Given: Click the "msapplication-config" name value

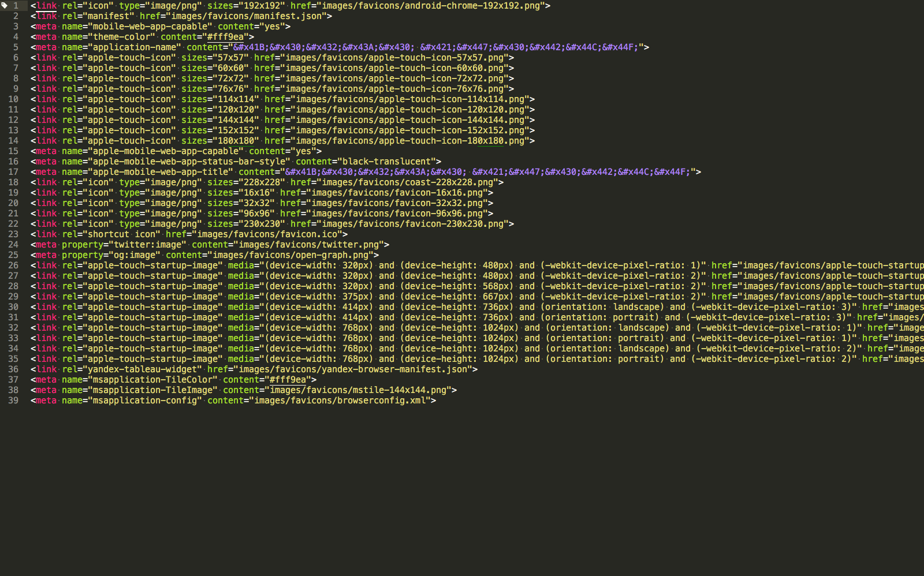Looking at the screenshot, I should (x=145, y=401).
